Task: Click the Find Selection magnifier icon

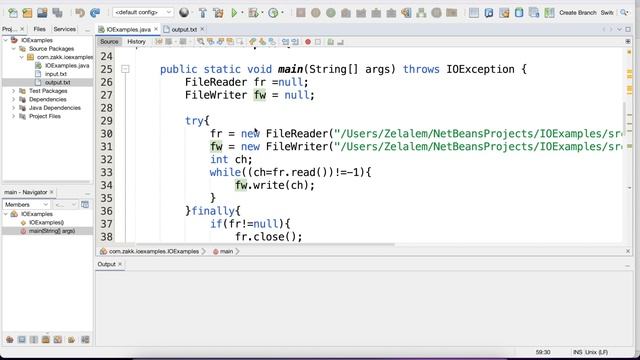Action: tap(200, 42)
